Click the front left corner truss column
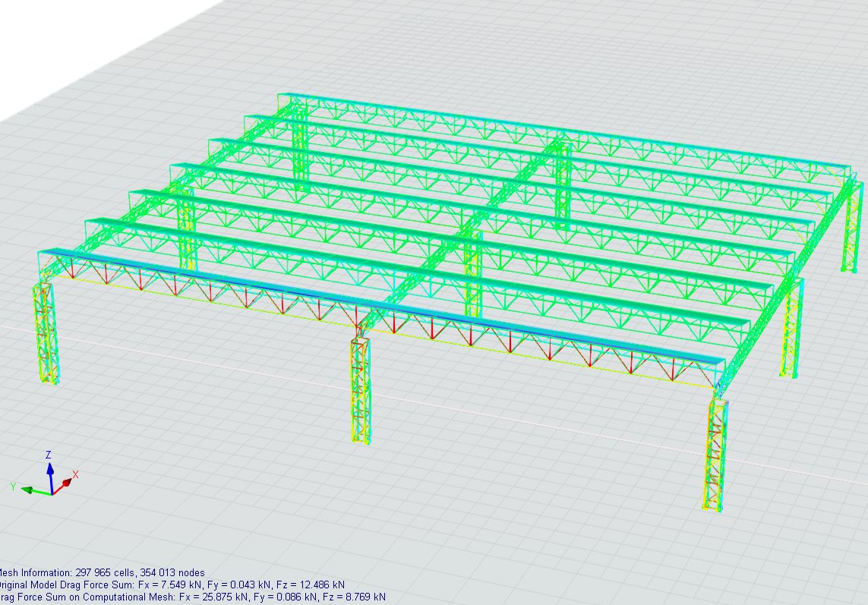Image resolution: width=868 pixels, height=605 pixels. (x=46, y=333)
